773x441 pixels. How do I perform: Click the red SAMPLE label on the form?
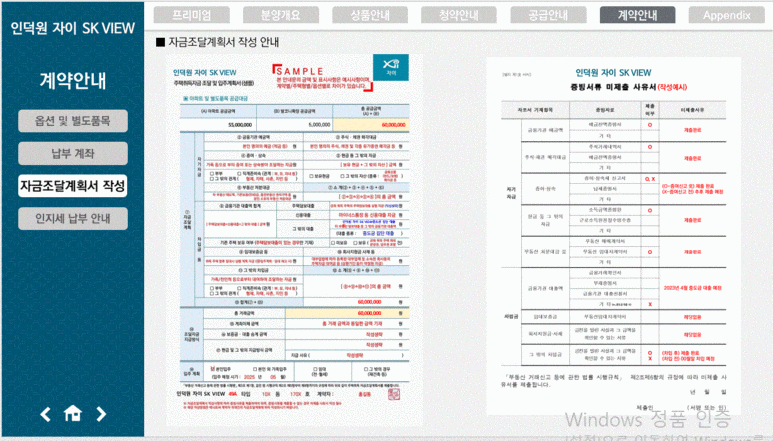tap(300, 71)
